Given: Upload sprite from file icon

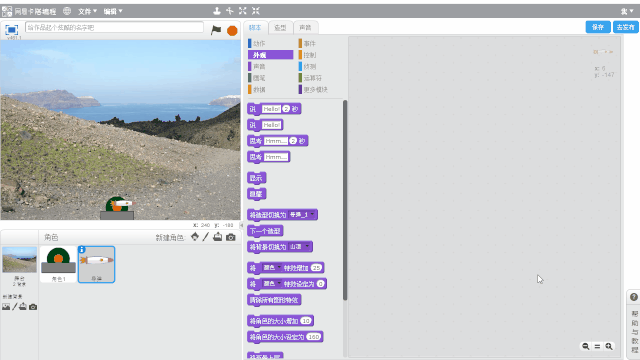Looking at the screenshot, I should (218, 237).
